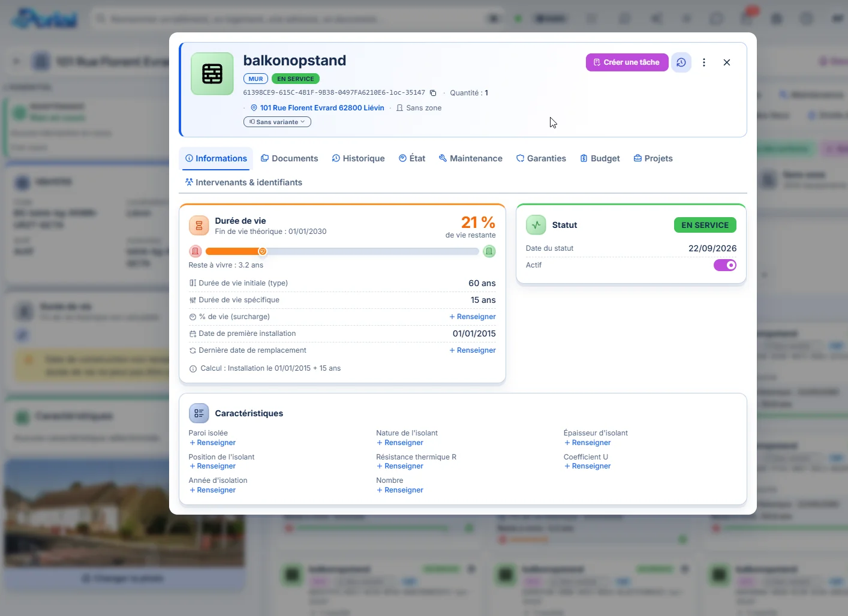This screenshot has width=848, height=616.
Task: Click the MUR tag under the title
Action: pyautogui.click(x=256, y=79)
